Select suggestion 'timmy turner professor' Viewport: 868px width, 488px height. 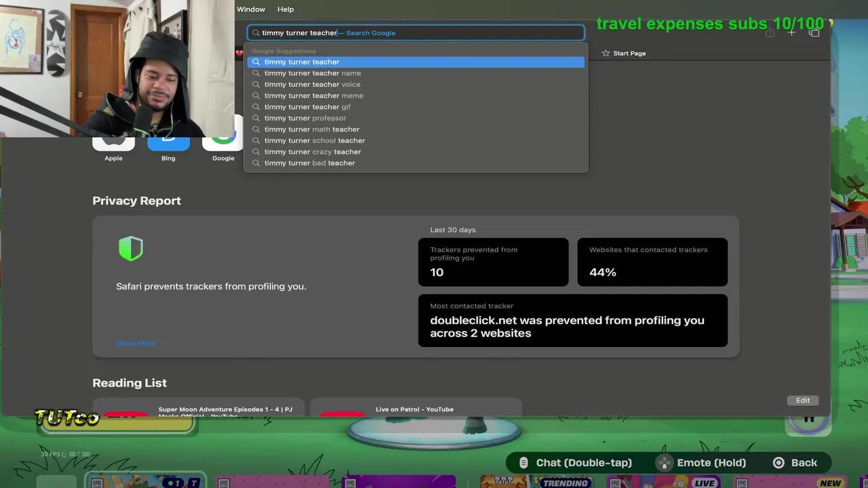point(416,118)
